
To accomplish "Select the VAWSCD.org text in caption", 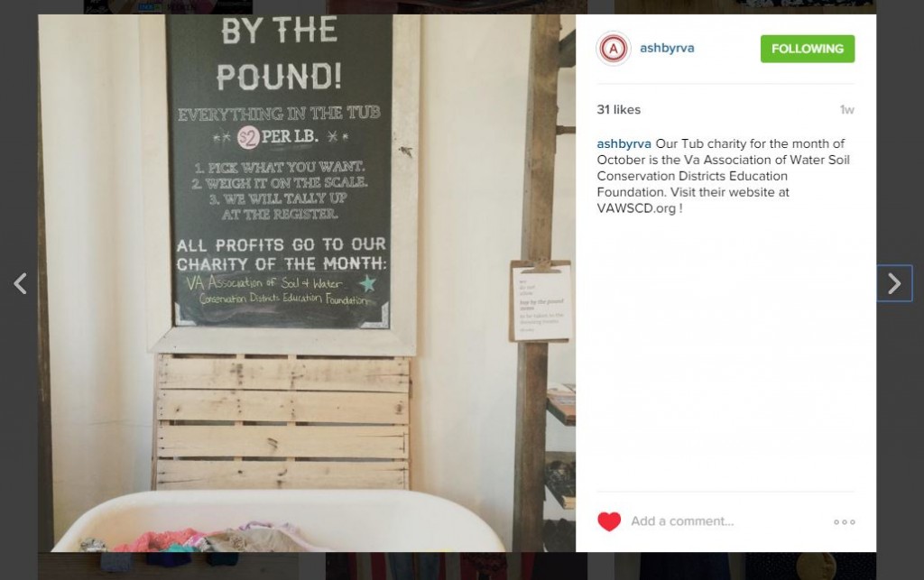I will 636,208.
